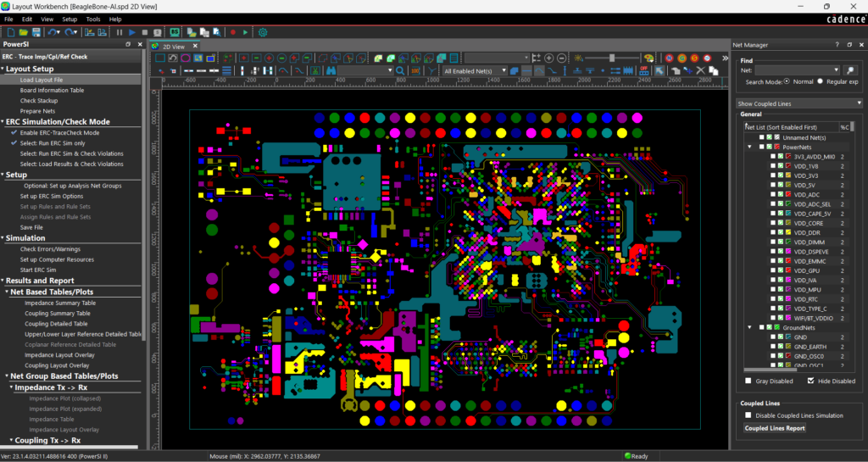Click the magnifier search icon in the 2D View toolbar
This screenshot has width=868, height=462.
pyautogui.click(x=400, y=71)
